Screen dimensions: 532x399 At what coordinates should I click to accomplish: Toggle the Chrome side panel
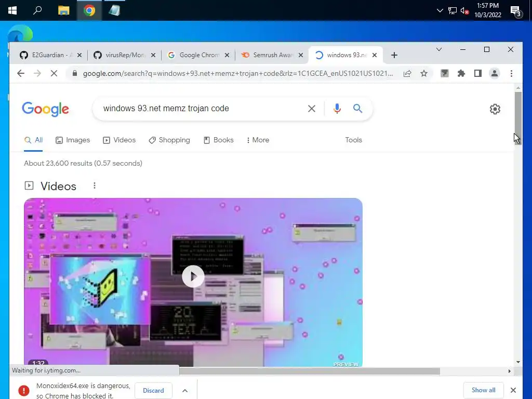click(x=478, y=73)
